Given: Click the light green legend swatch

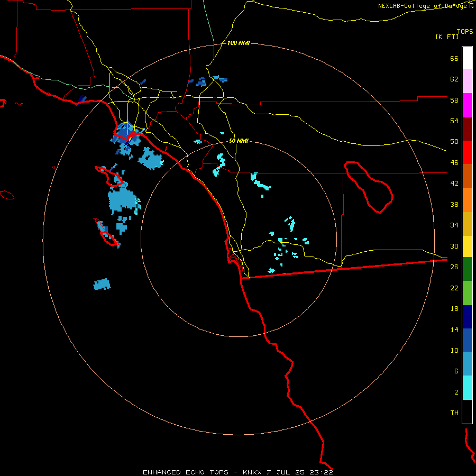Looking at the screenshot, I should [x=467, y=293].
